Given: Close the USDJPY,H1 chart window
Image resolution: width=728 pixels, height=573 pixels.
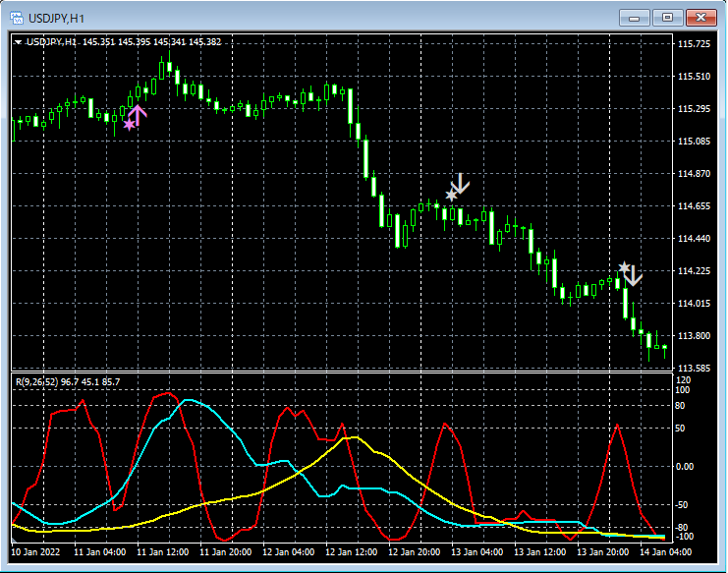Looking at the screenshot, I should point(701,18).
